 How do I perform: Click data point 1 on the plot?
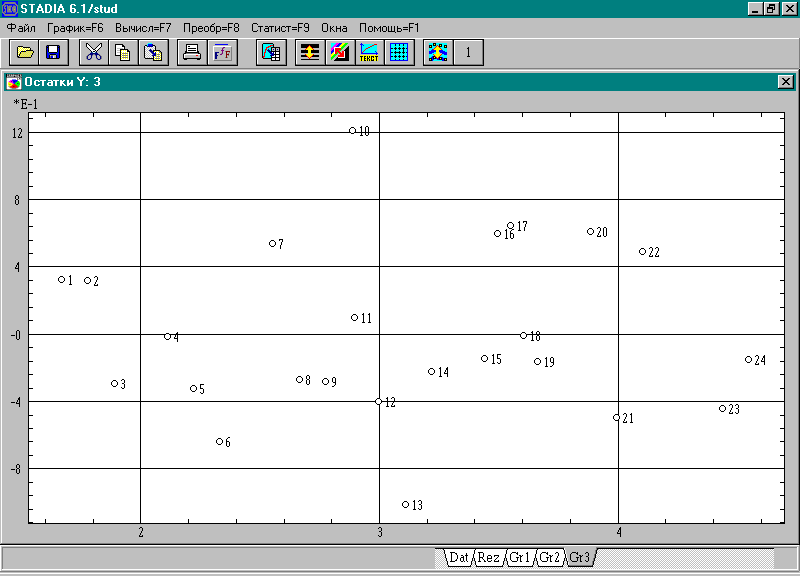click(x=62, y=280)
